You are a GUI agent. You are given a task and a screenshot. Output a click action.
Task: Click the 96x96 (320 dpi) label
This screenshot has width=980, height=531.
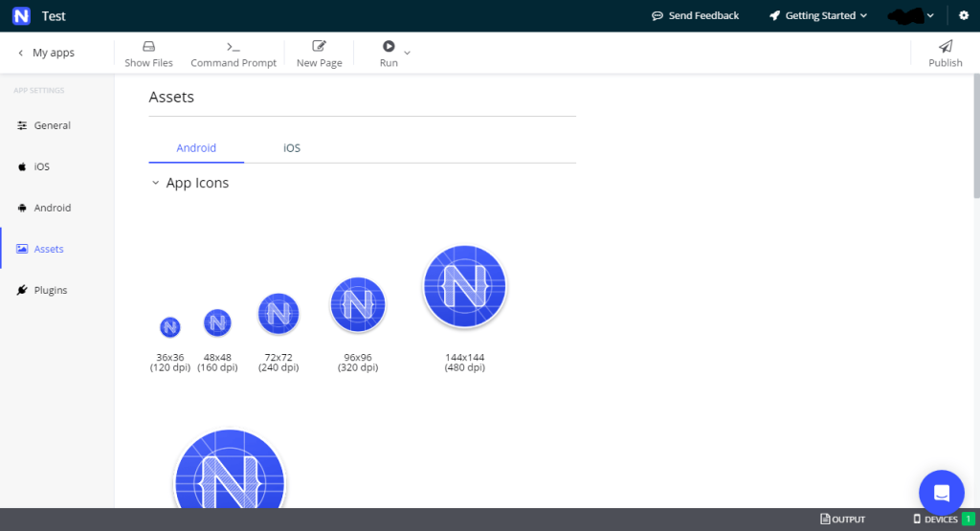tap(358, 363)
